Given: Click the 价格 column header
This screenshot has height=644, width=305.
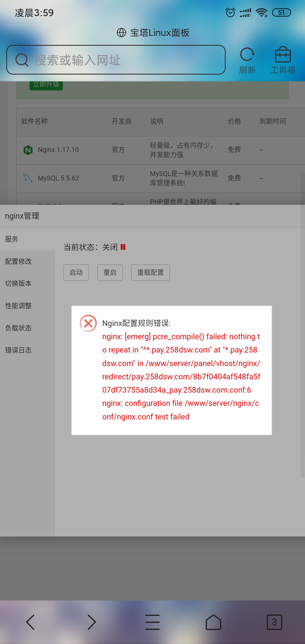Looking at the screenshot, I should coord(234,121).
